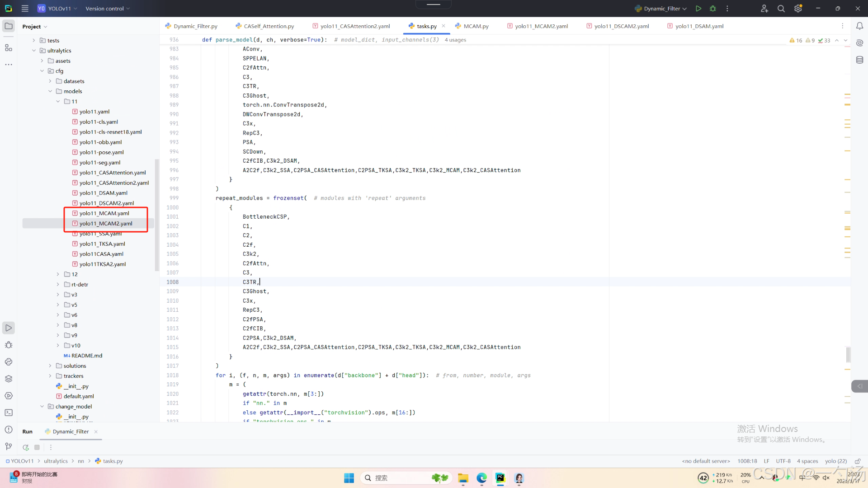Open Python Packages layers icon in left sidebar
The width and height of the screenshot is (868, 488).
tap(9, 379)
